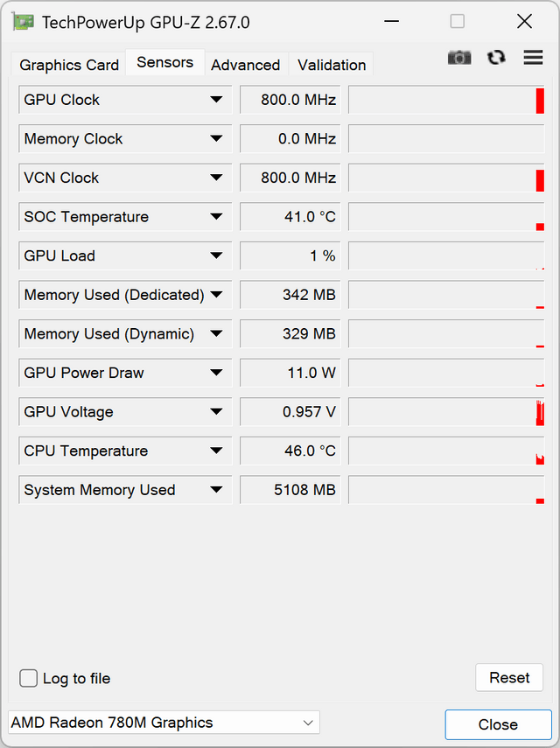Image resolution: width=560 pixels, height=748 pixels.
Task: Click the screenshot camera icon
Action: coord(458,58)
